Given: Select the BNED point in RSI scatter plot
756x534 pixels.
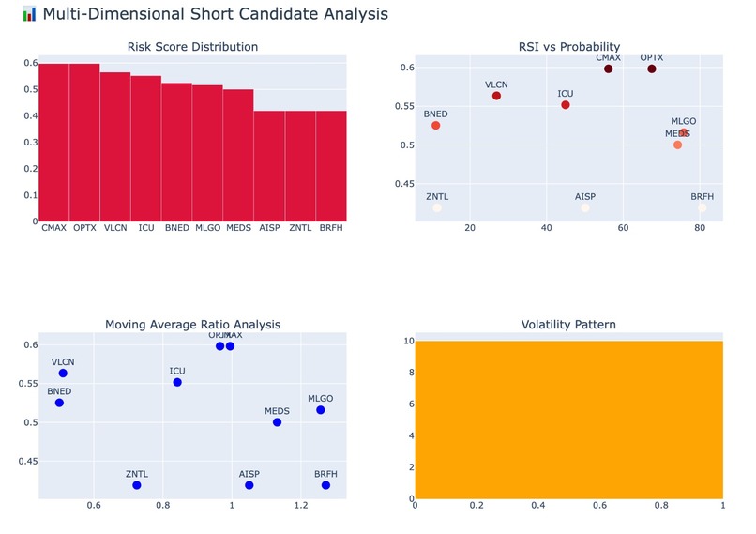Looking at the screenshot, I should click(436, 126).
